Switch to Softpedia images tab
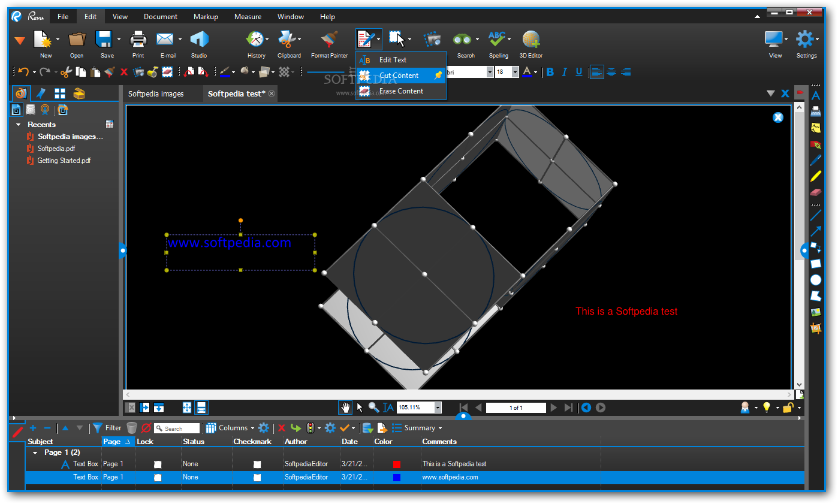Viewport: 838px width, 504px height. click(x=156, y=93)
